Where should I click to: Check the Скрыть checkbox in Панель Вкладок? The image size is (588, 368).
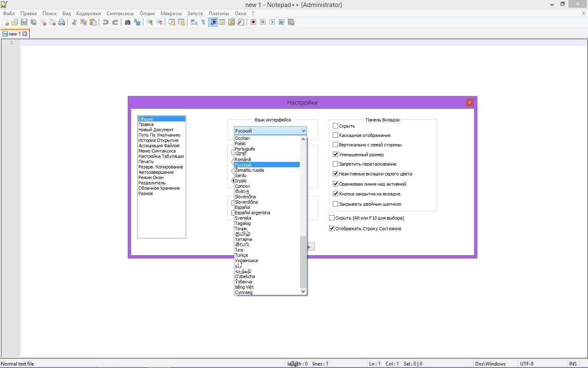(x=336, y=126)
